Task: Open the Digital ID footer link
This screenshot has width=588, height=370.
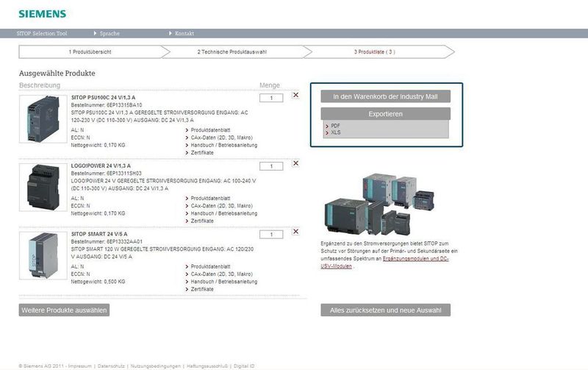Action: [244, 366]
